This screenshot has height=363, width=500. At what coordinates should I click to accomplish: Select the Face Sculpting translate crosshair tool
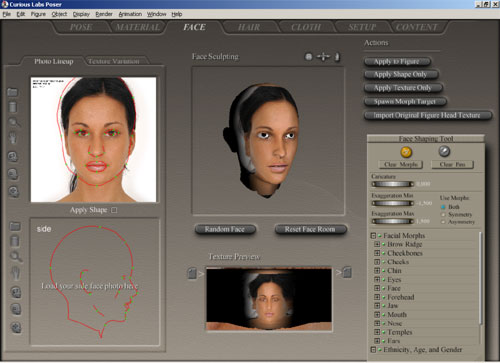click(323, 57)
